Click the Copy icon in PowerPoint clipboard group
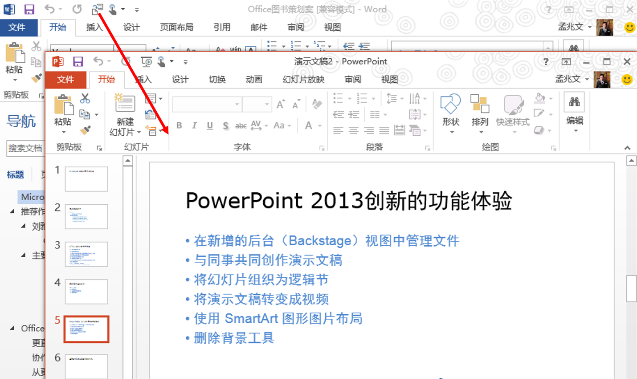637x379 pixels. 84,115
